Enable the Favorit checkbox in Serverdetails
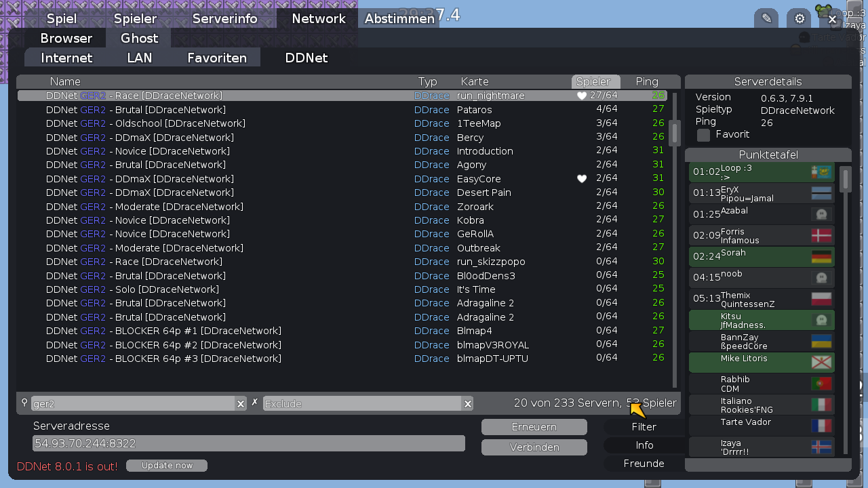This screenshot has height=488, width=868. coord(703,135)
